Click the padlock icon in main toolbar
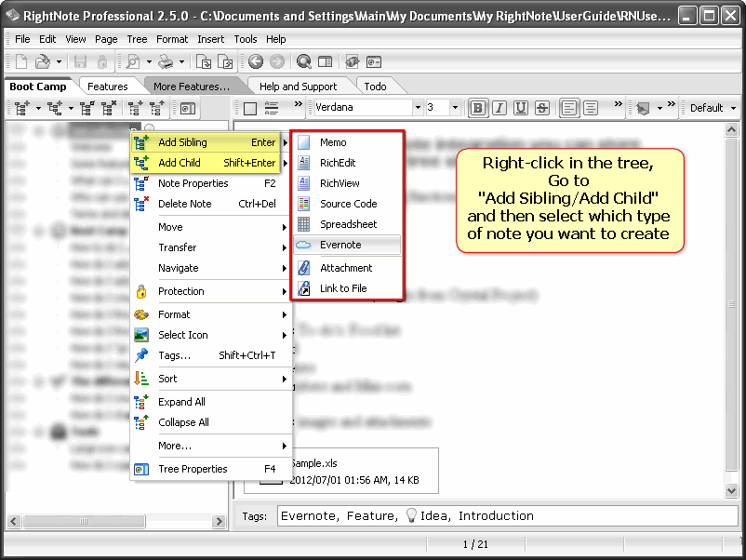This screenshot has height=560, width=746. [101, 61]
